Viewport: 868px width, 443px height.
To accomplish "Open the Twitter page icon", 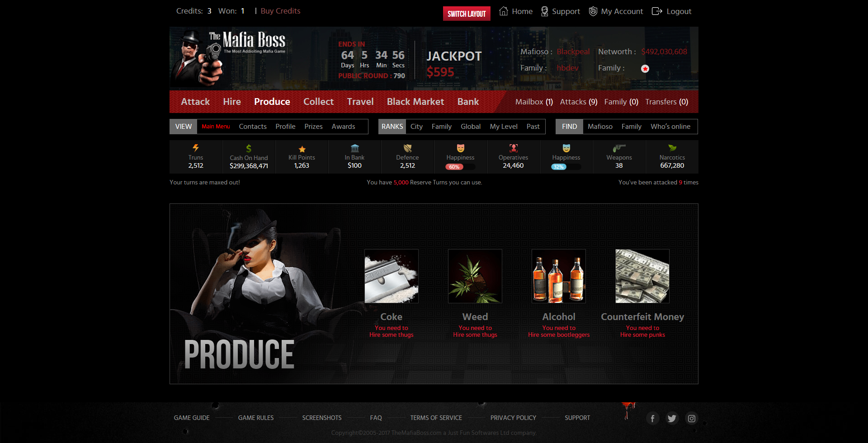I will tap(672, 419).
